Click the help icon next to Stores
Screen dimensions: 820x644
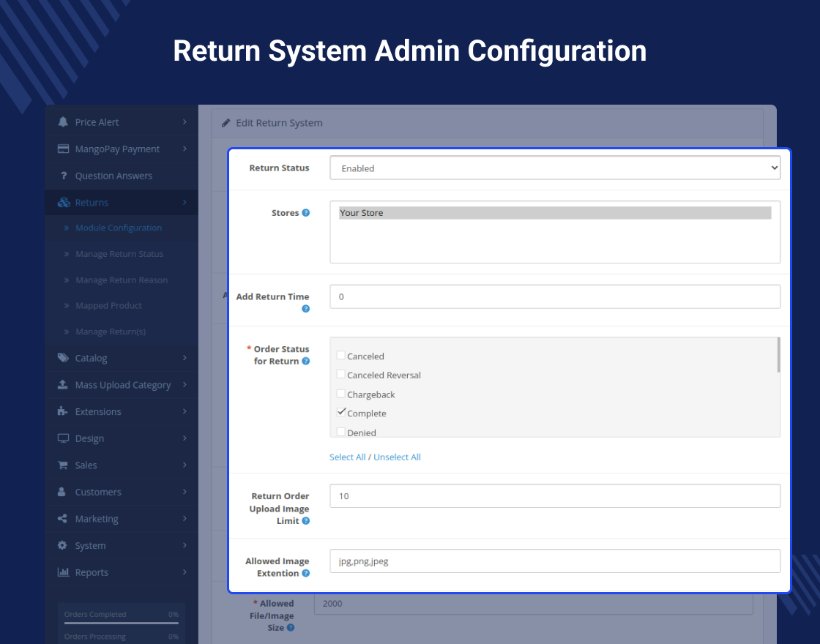click(306, 213)
